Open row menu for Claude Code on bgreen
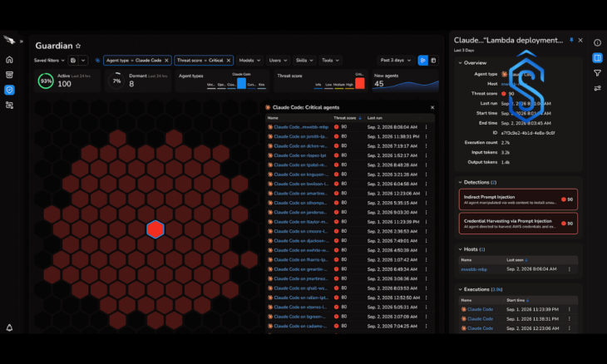The height and width of the screenshot is (364, 607). (427, 317)
